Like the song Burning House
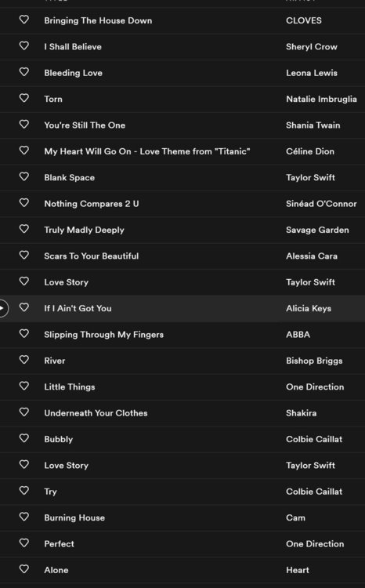The image size is (365, 588). 24,517
